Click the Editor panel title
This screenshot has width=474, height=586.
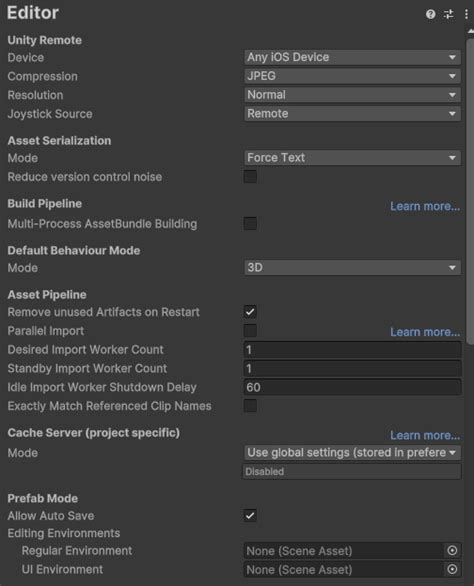(x=33, y=13)
